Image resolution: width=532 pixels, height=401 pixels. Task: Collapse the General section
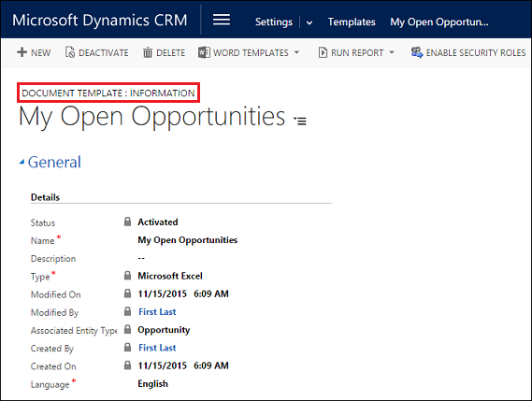(22, 162)
